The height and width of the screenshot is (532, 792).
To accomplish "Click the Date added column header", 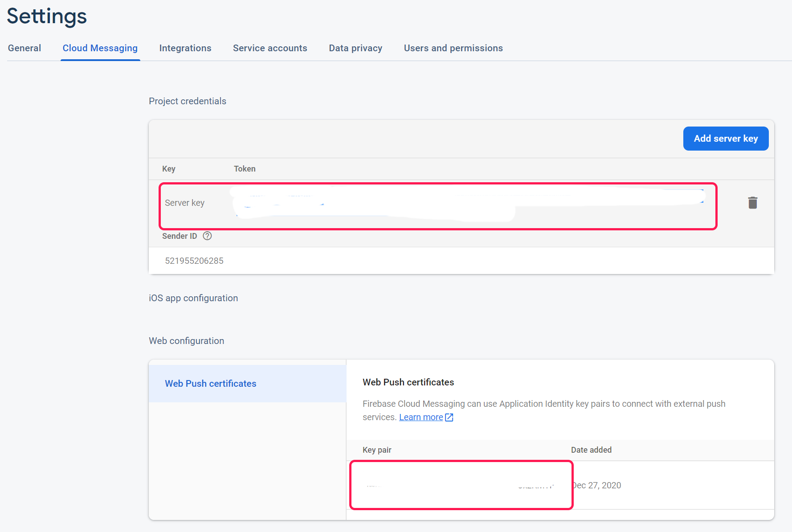I will pos(591,450).
